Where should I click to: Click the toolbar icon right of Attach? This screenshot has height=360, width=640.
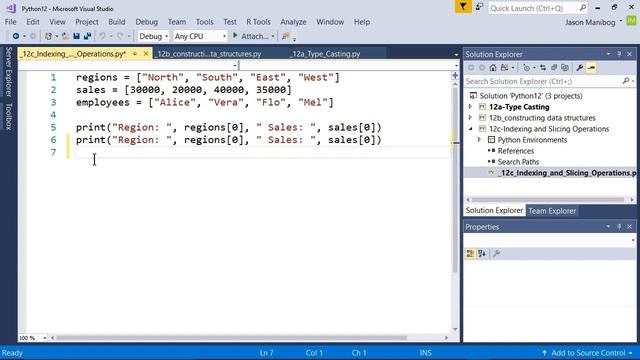coord(285,36)
